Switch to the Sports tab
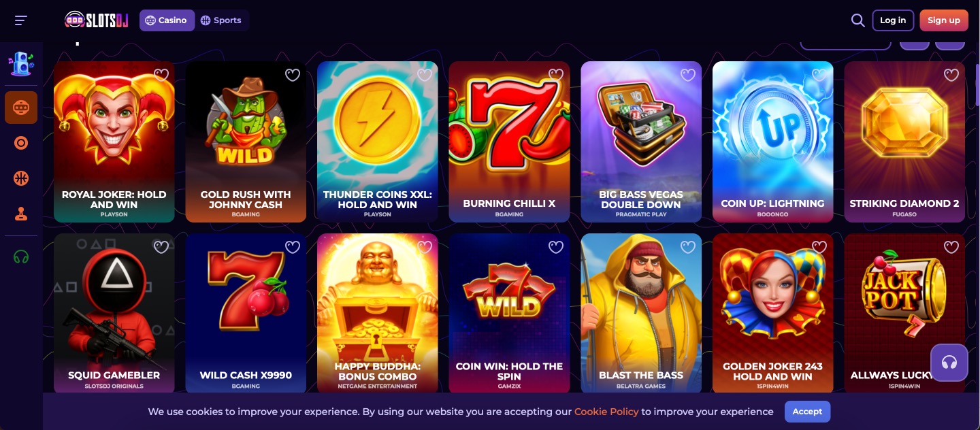The width and height of the screenshot is (980, 430). (221, 20)
